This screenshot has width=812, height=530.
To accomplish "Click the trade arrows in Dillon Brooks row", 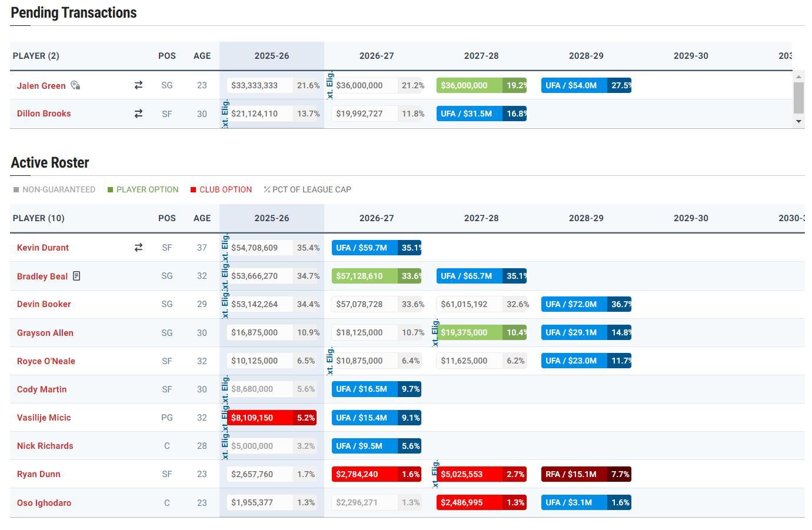I will (x=138, y=114).
